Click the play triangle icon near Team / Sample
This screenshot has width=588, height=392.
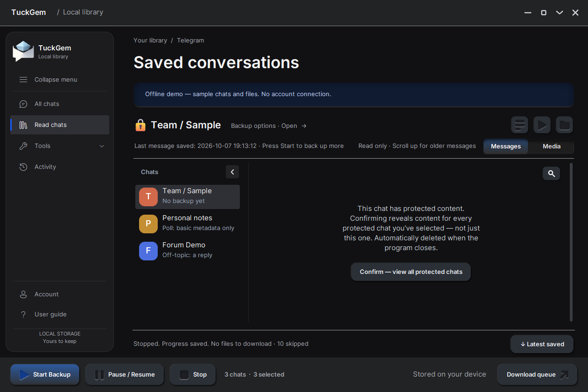tap(542, 125)
